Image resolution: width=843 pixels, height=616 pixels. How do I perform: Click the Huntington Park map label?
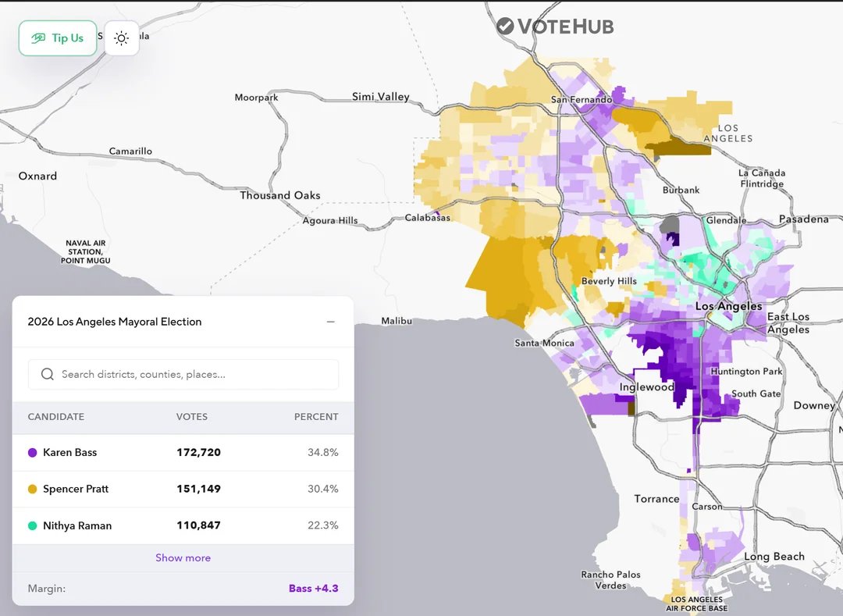click(x=746, y=372)
